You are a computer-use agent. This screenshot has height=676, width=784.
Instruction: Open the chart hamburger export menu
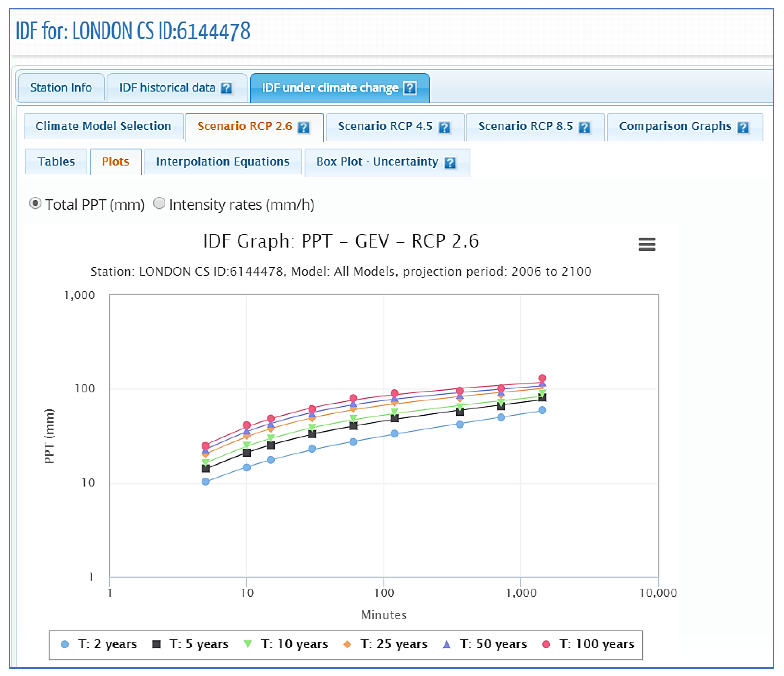pos(647,244)
